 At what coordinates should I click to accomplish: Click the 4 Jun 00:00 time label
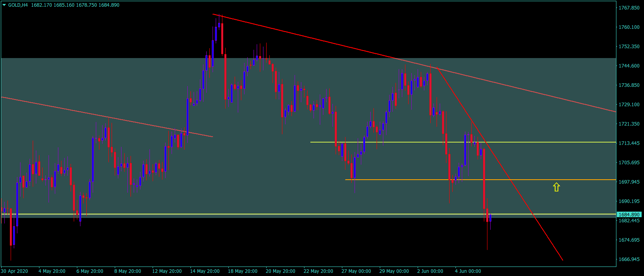tap(469, 271)
